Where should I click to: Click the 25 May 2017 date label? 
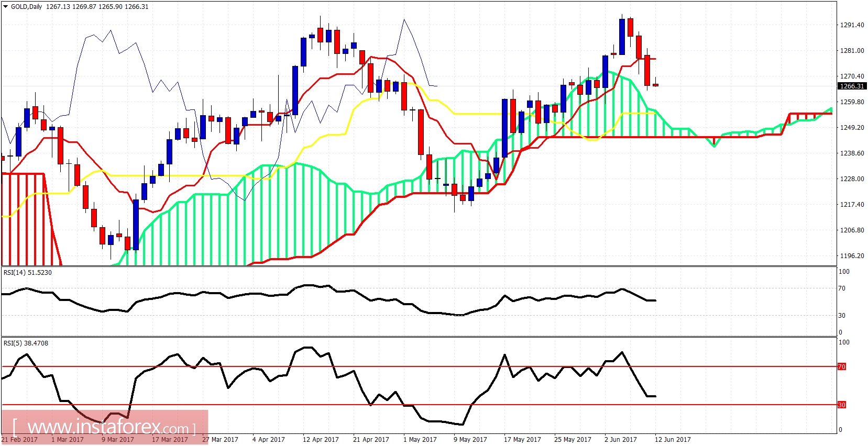tap(573, 440)
